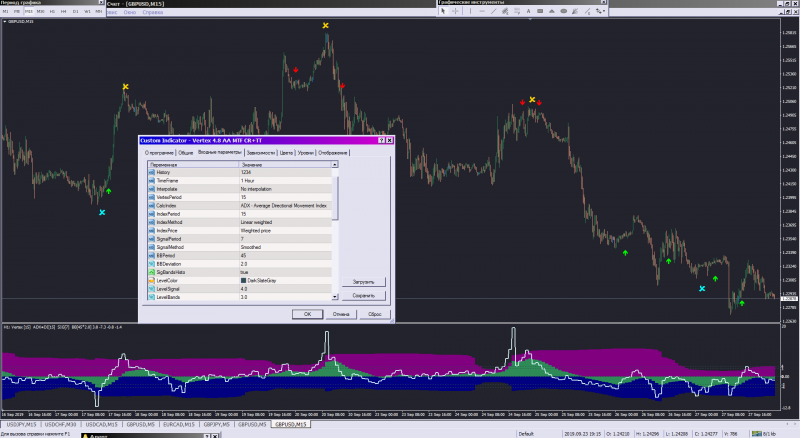Select the arrow cursor drawing tool

click(443, 11)
